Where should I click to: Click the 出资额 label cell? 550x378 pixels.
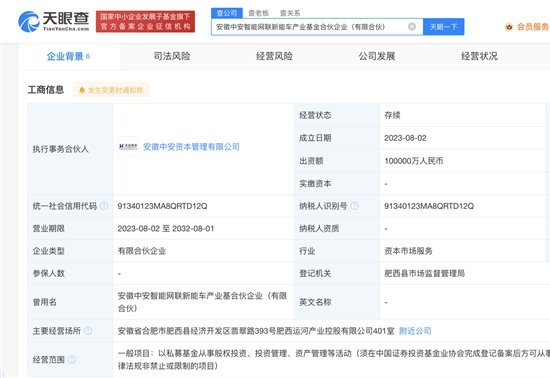coord(337,161)
